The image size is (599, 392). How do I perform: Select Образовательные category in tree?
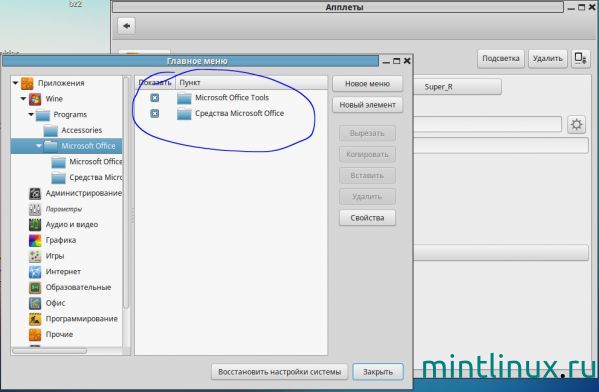(x=78, y=287)
